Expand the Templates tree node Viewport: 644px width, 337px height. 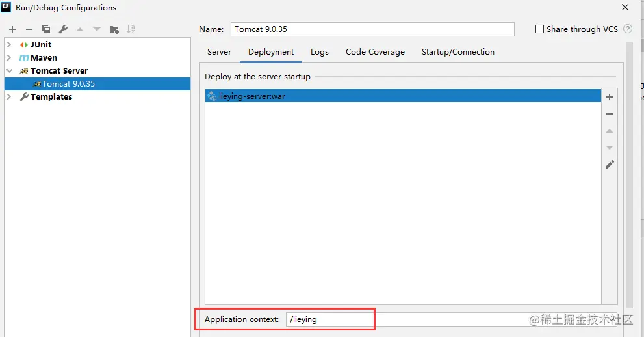point(9,96)
